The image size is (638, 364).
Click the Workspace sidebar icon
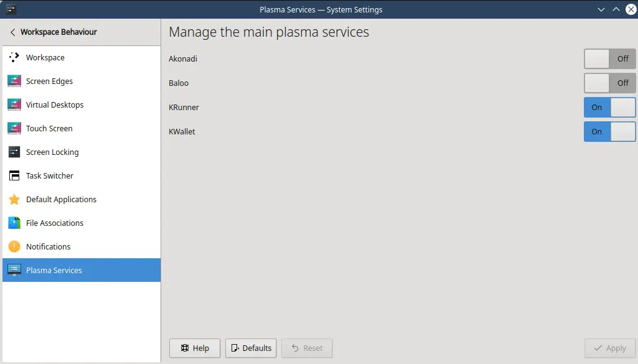pos(14,57)
